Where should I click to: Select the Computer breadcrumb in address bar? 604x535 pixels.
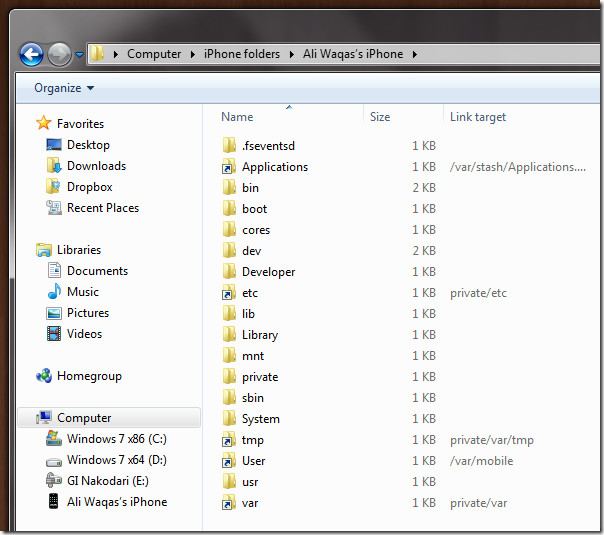click(154, 54)
